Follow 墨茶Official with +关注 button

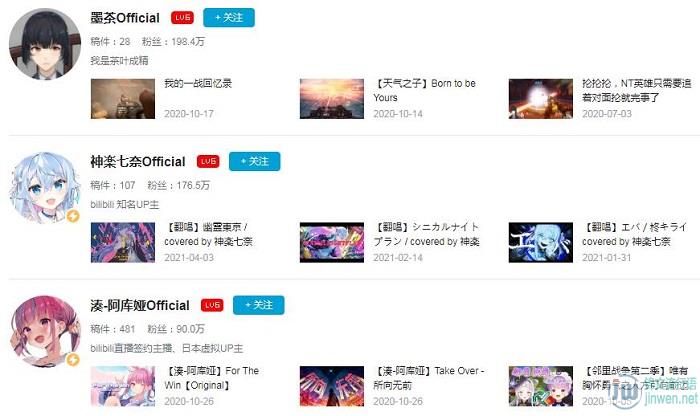[x=229, y=17]
